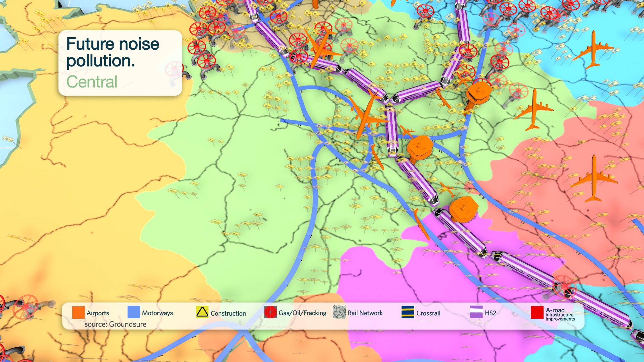Select the red Gas/Oil/Fracking legend icon

pyautogui.click(x=270, y=312)
